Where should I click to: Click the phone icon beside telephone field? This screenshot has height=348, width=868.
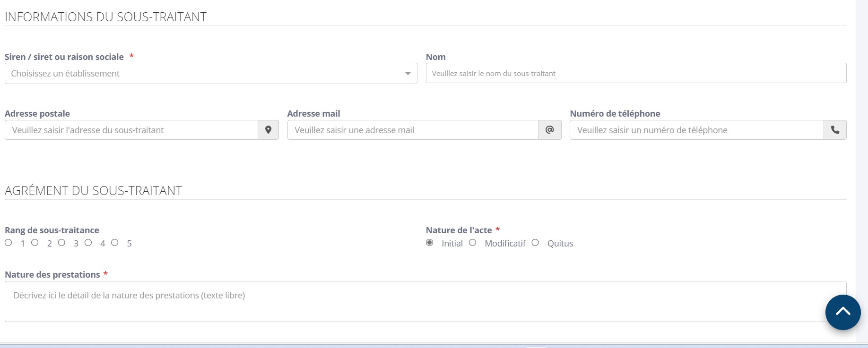click(x=835, y=130)
